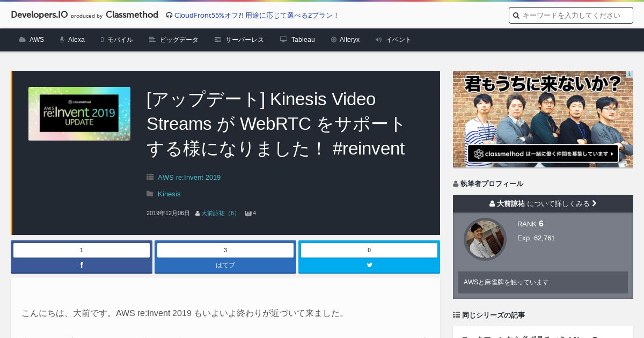Click the Facebook share count box showing 1
644x338 pixels.
(82, 250)
